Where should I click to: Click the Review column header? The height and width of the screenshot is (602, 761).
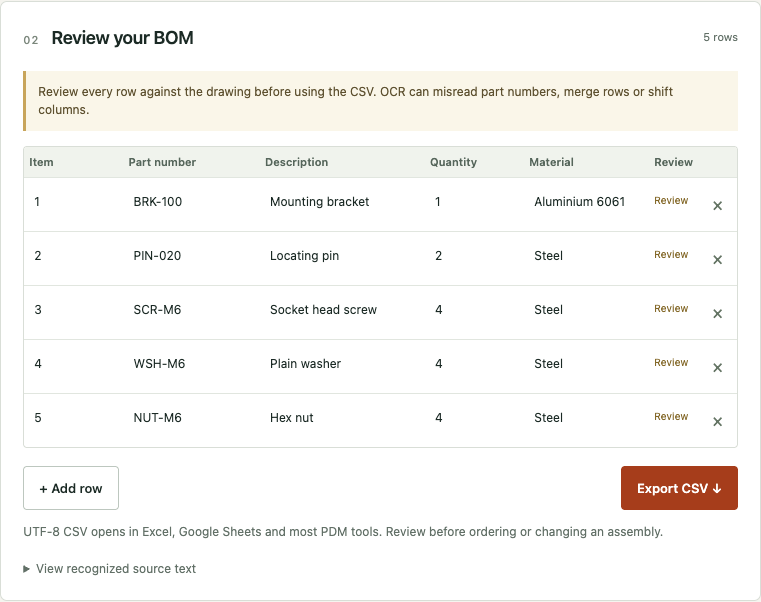click(x=673, y=162)
